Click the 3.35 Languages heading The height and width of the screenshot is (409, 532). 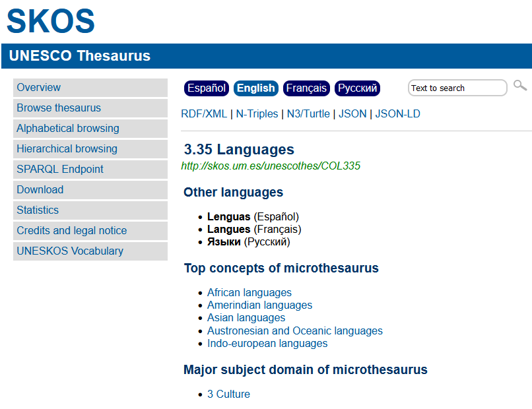(x=239, y=149)
